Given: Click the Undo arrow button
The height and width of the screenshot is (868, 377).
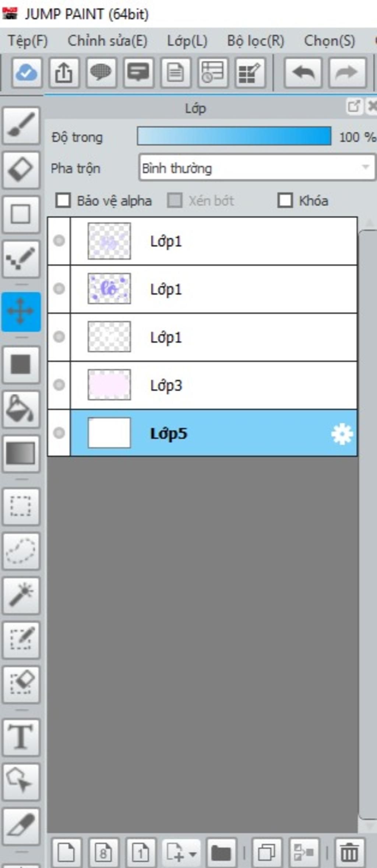Looking at the screenshot, I should (x=303, y=72).
